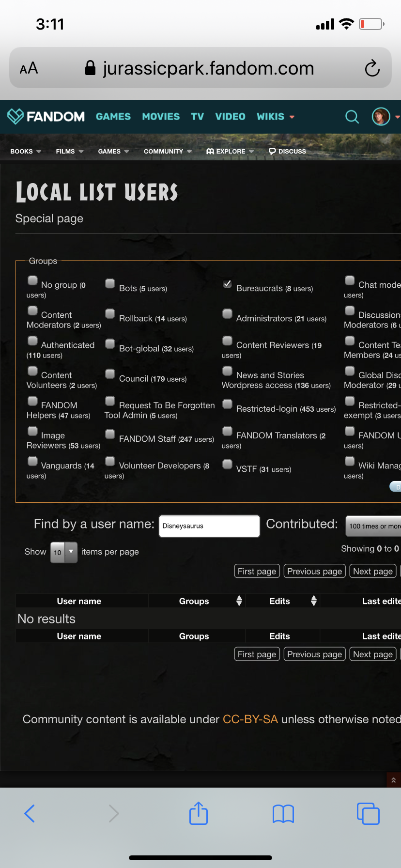Expand the COMMUNITY navigation dropdown
Image resolution: width=401 pixels, height=868 pixels.
[168, 152]
